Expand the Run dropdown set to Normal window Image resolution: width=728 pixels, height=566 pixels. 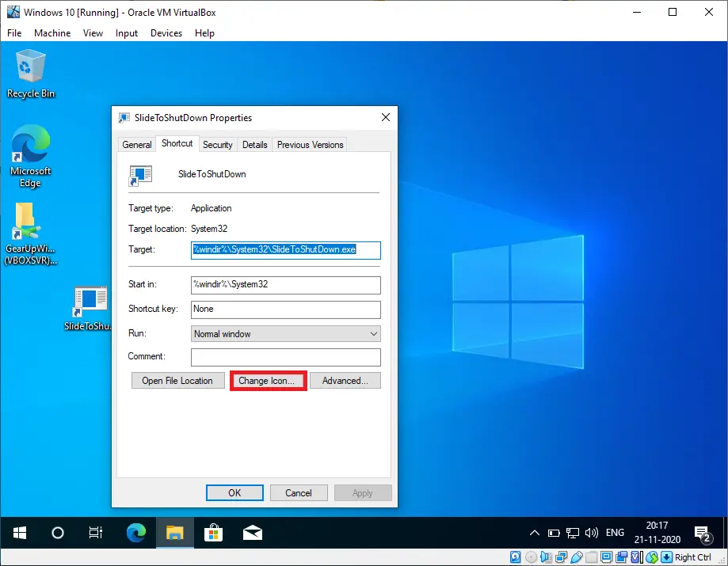pos(285,333)
